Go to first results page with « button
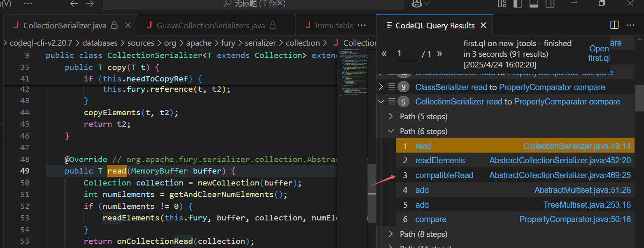This screenshot has width=644, height=248. (384, 54)
